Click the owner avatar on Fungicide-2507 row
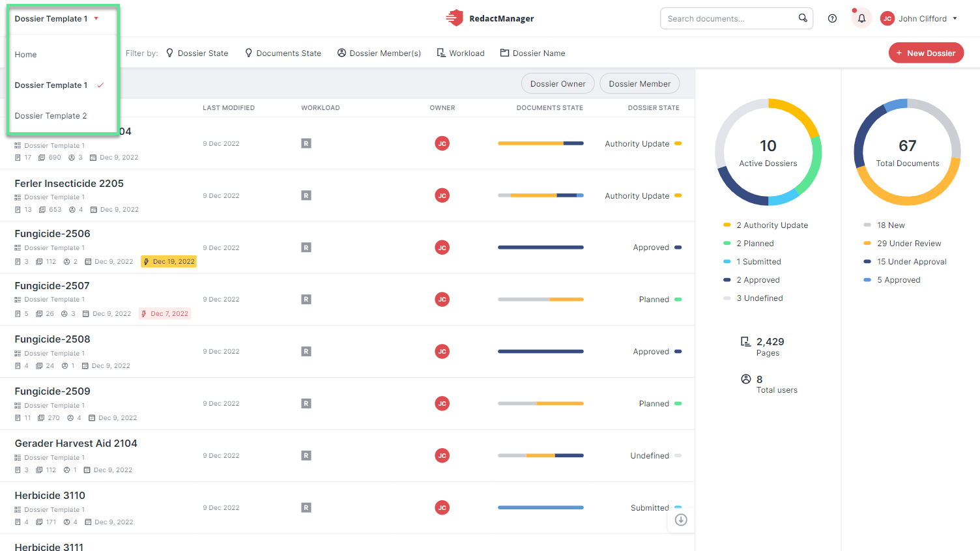 (x=442, y=300)
